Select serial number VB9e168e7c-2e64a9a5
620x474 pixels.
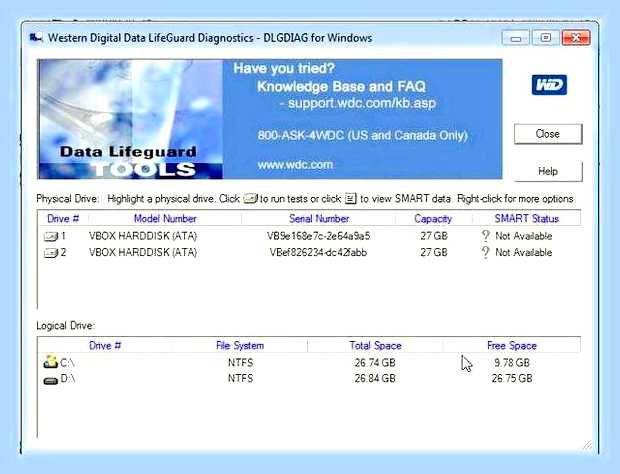[x=318, y=236]
